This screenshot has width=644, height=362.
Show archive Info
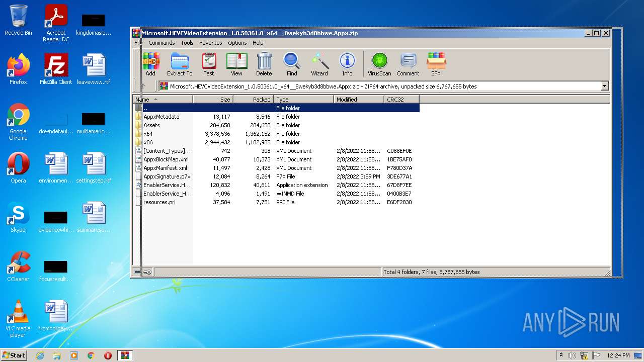[347, 64]
